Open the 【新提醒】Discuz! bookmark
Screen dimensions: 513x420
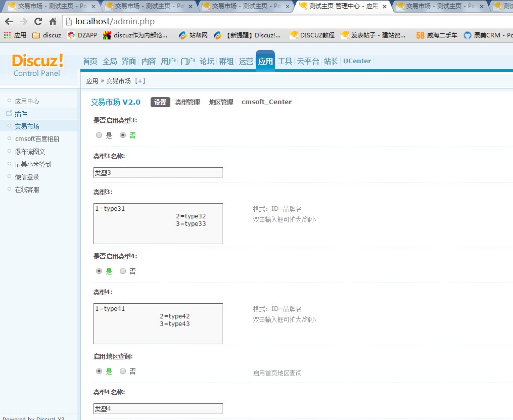[247, 35]
